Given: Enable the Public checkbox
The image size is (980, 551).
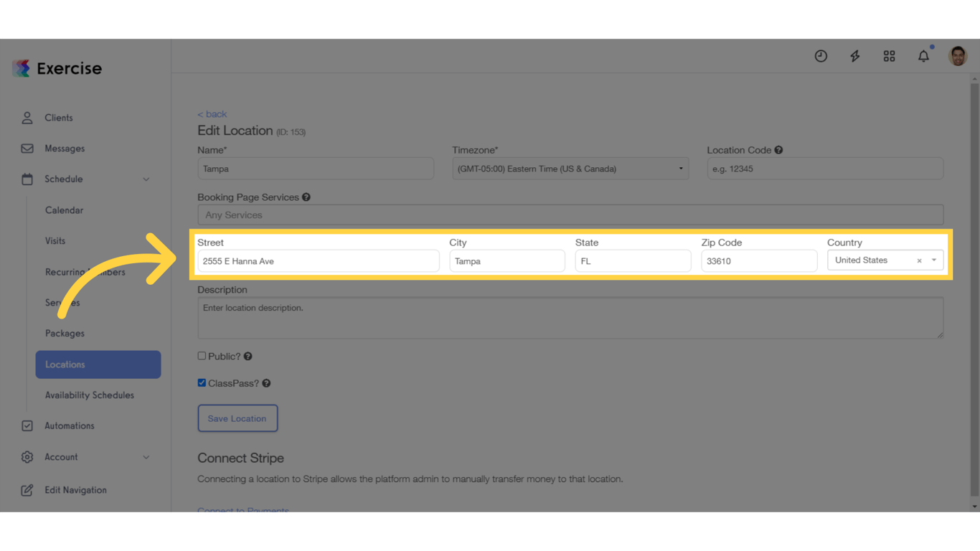Looking at the screenshot, I should (x=202, y=356).
